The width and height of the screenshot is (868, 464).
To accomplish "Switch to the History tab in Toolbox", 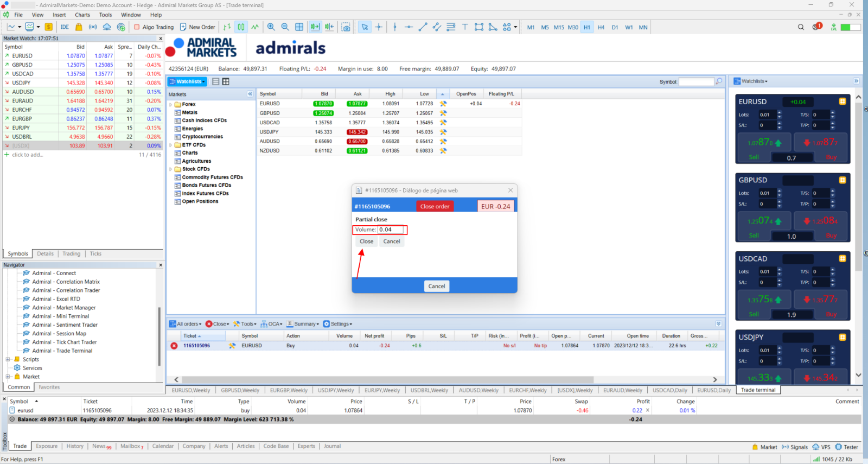I will pos(75,446).
